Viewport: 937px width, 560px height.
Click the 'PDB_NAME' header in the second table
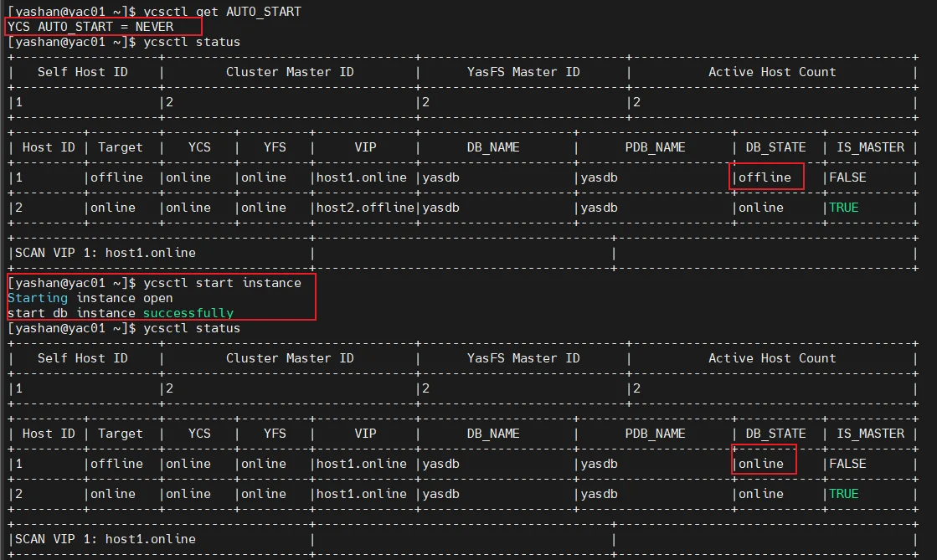(655, 434)
